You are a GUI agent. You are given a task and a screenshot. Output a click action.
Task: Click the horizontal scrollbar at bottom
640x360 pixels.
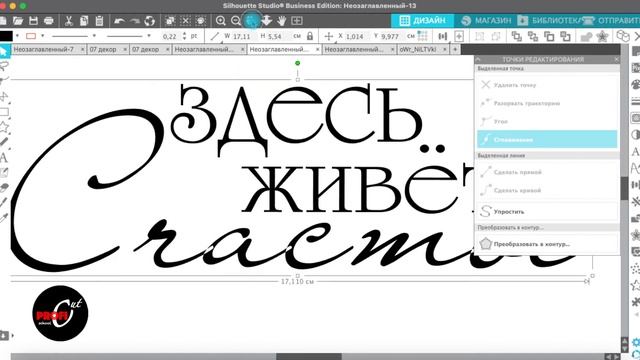coord(309,357)
